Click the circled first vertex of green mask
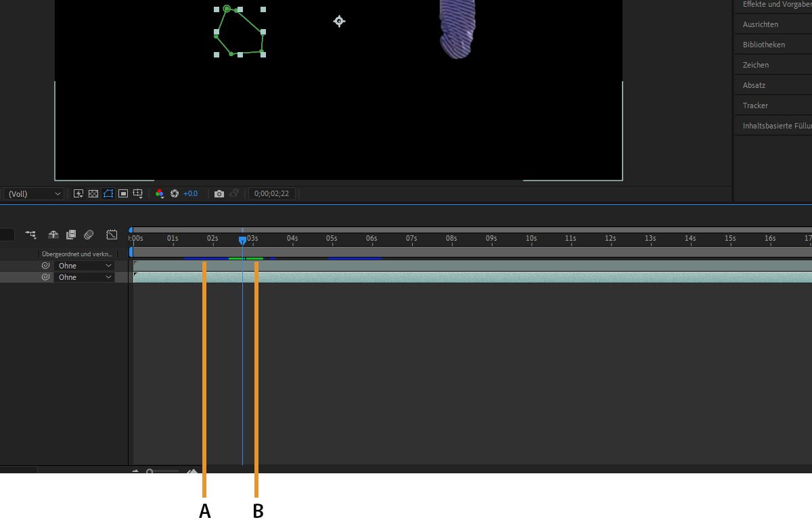812x524 pixels. point(227,9)
